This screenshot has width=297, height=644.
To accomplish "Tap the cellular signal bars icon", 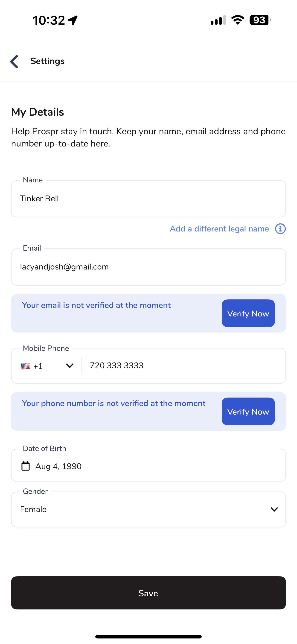I will (x=218, y=20).
